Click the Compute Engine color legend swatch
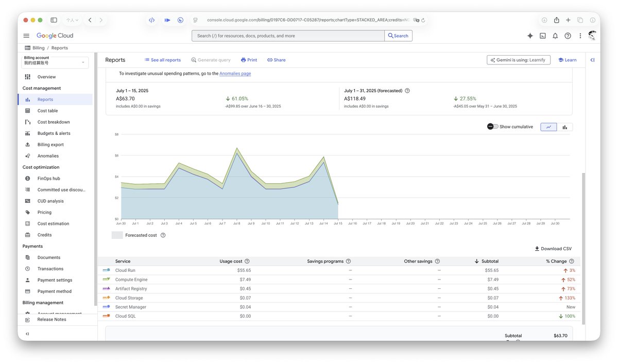The height and width of the screenshot is (364, 618). point(106,280)
